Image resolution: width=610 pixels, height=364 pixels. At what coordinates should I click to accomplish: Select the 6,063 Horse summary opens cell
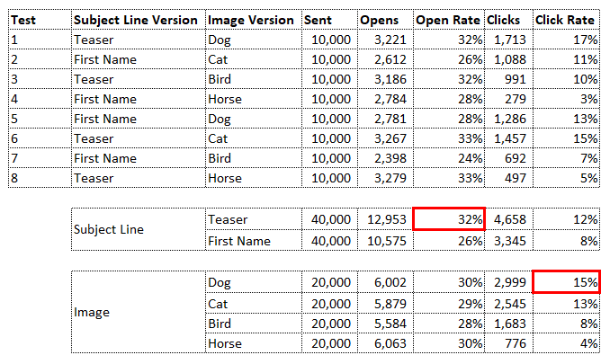tap(386, 343)
